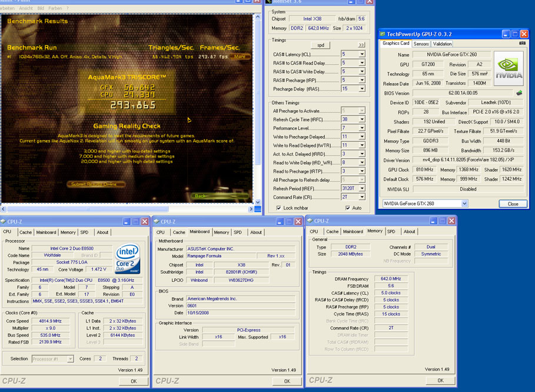The image size is (535, 392).
Task: Click the GPU-Z title bar icon
Action: 383,34
